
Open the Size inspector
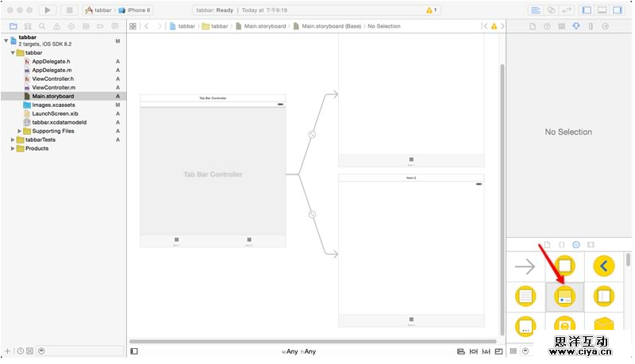click(x=591, y=26)
